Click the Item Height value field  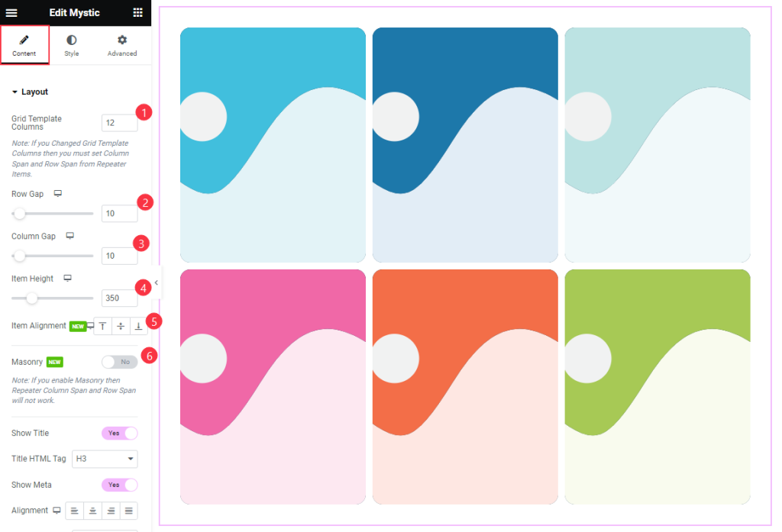(119, 298)
